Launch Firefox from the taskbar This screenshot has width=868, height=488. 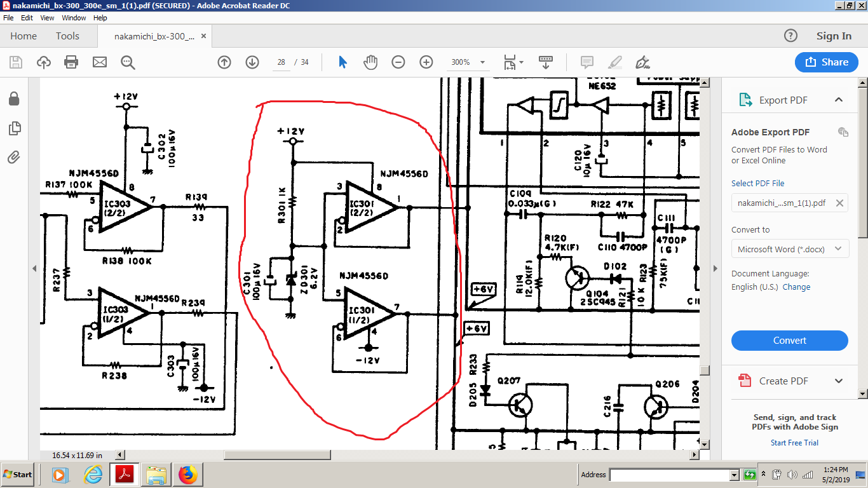187,475
